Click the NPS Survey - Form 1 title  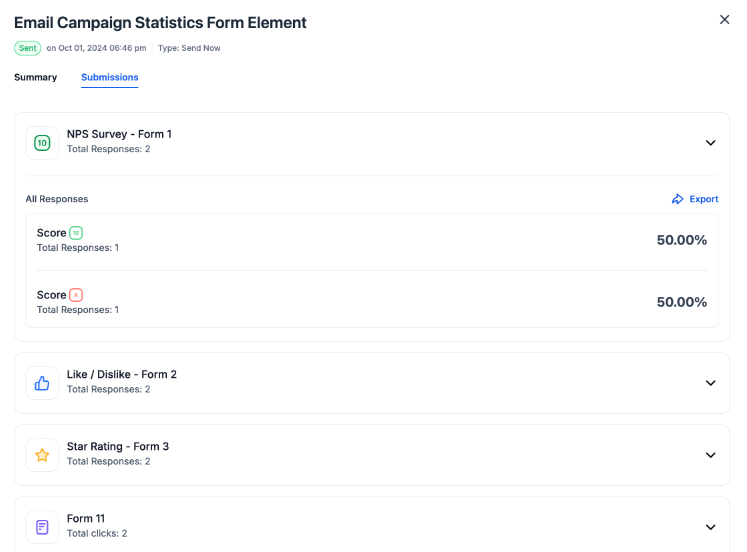[x=119, y=134]
